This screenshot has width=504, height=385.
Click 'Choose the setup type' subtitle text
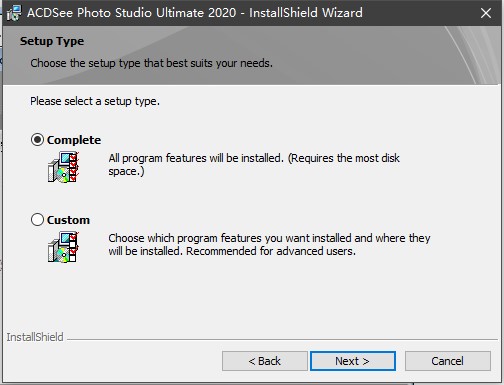151,63
